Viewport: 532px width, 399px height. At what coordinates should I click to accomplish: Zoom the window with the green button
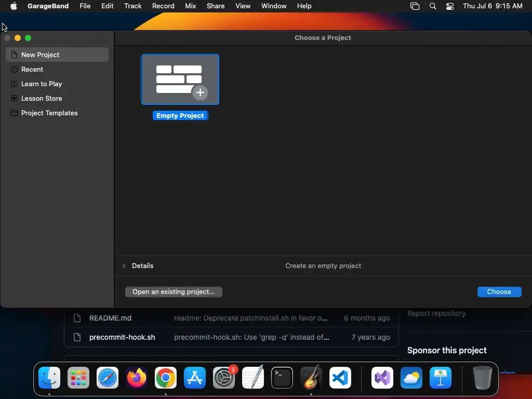pyautogui.click(x=28, y=38)
